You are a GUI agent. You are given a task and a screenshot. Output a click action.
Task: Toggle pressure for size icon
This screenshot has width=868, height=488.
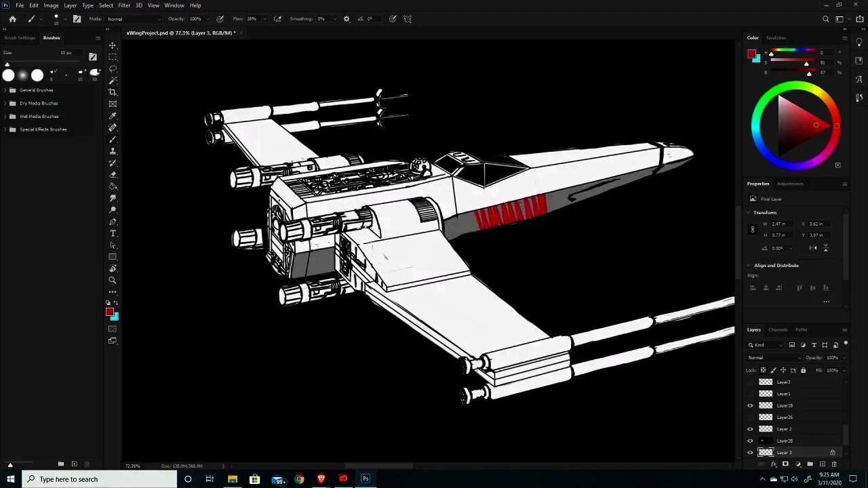[393, 19]
